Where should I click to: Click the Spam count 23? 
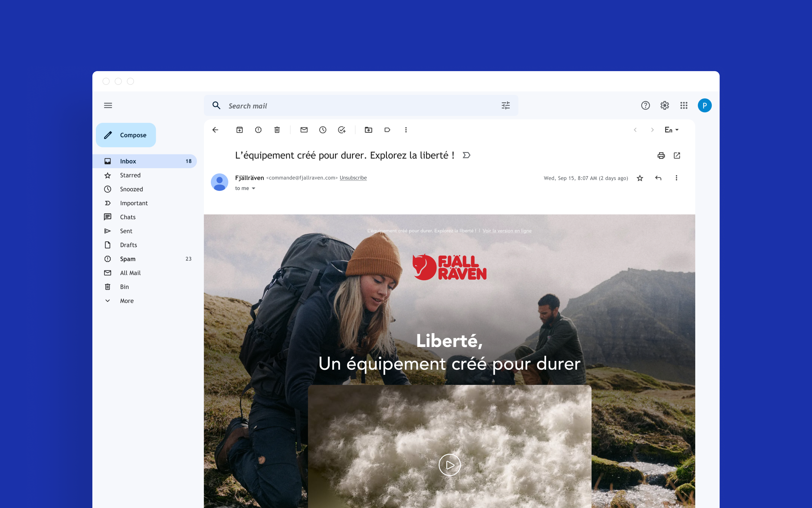point(189,259)
